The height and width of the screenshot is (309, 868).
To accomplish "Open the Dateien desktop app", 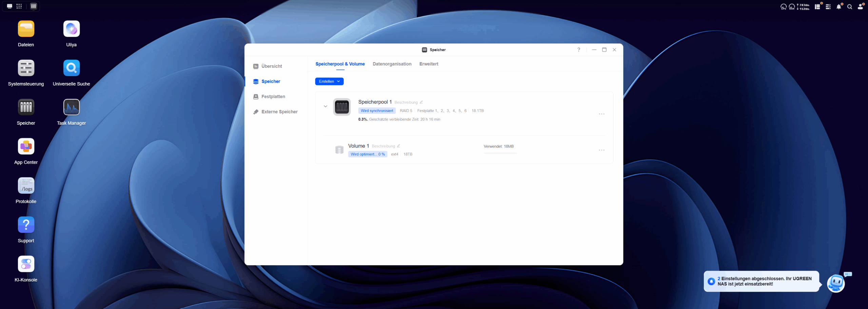I will click(x=26, y=29).
